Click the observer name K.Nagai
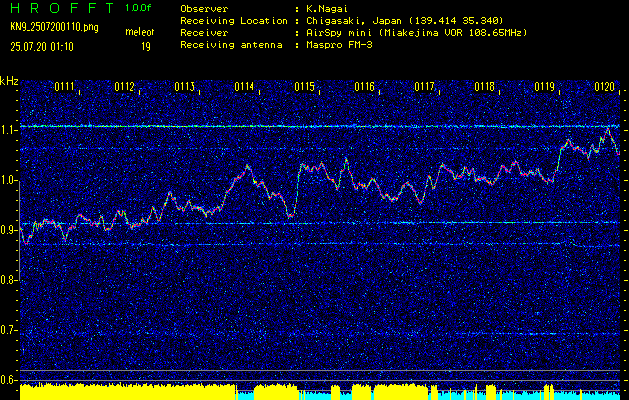The height and width of the screenshot is (400, 629). coord(325,9)
